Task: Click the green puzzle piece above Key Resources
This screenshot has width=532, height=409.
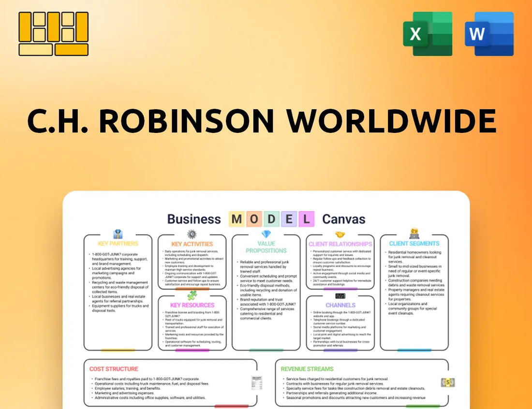Action: (x=192, y=295)
